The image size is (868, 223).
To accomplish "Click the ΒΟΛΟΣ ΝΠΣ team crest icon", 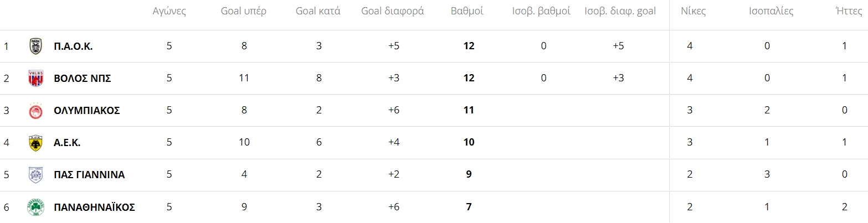I will tap(35, 78).
